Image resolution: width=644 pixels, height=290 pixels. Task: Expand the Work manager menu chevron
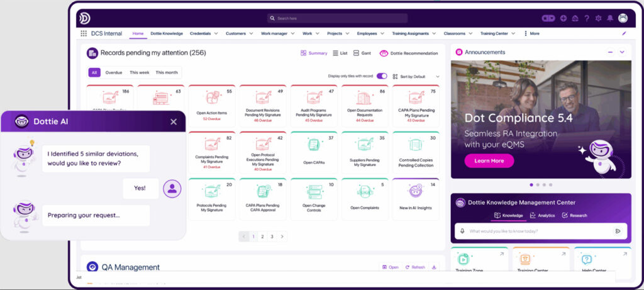[x=293, y=34]
